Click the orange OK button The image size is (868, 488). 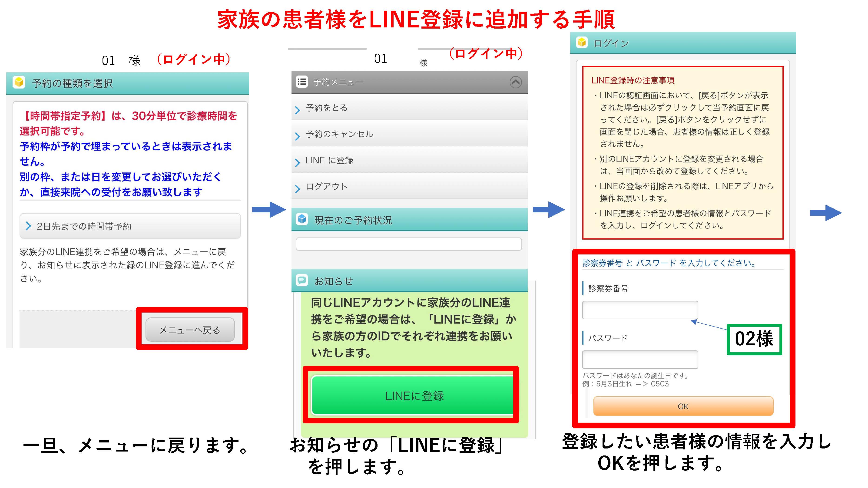tap(683, 406)
